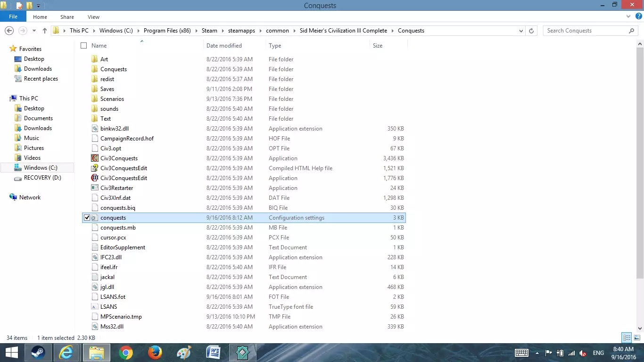Click the LSANS TrueType font file icon
Screen dimensions: 644x362
point(95,307)
